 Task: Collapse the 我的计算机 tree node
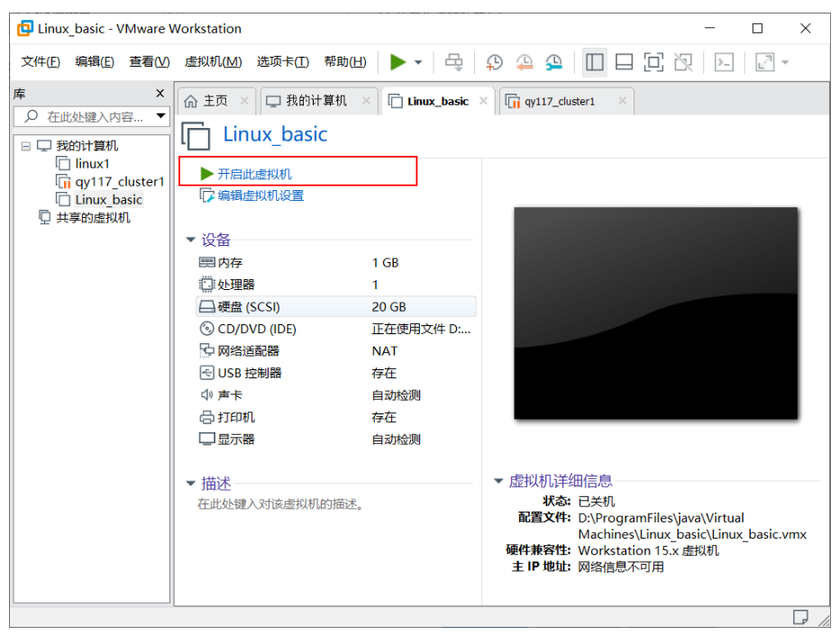click(26, 146)
